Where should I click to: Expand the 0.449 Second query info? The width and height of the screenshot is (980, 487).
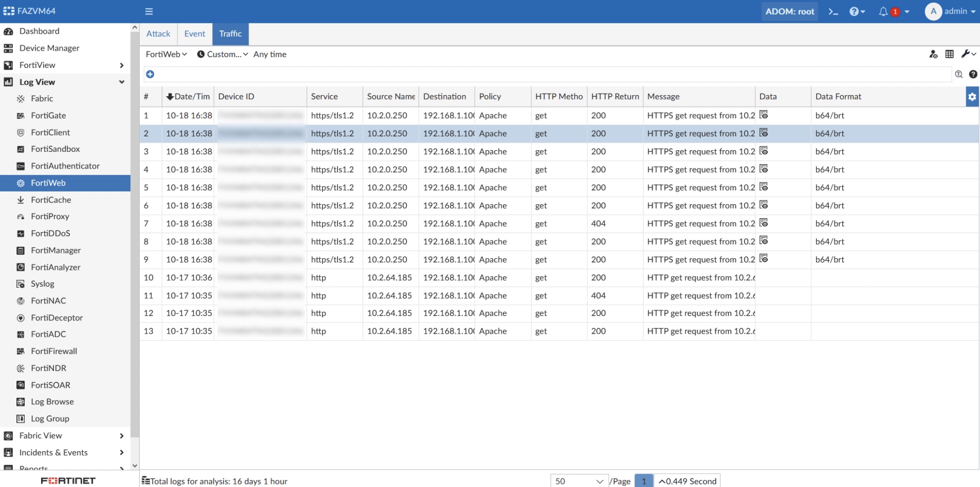click(687, 481)
